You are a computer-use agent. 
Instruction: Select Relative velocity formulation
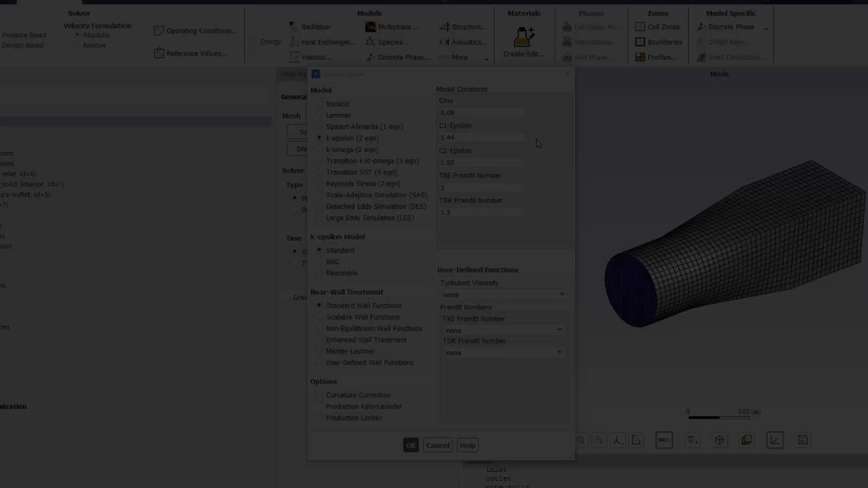90,45
